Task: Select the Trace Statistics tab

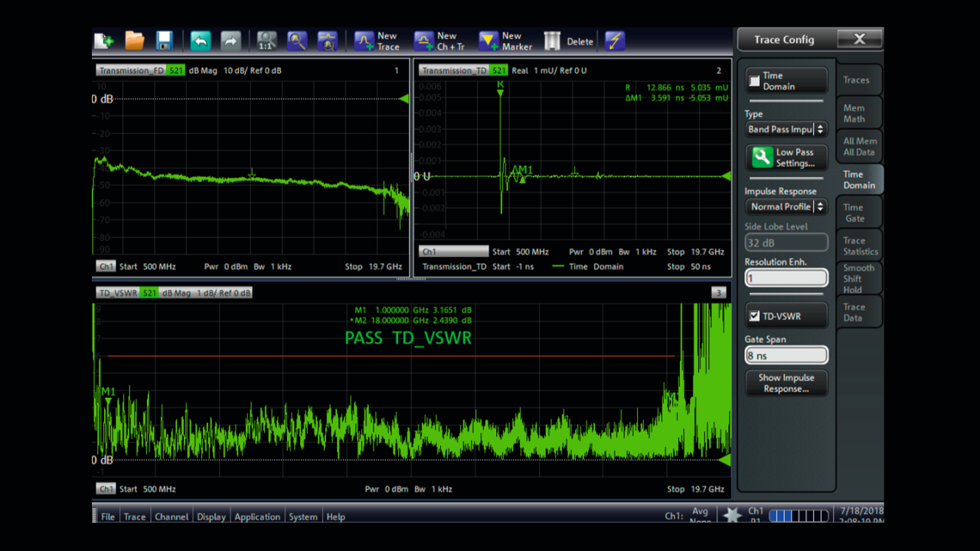Action: pos(860,246)
